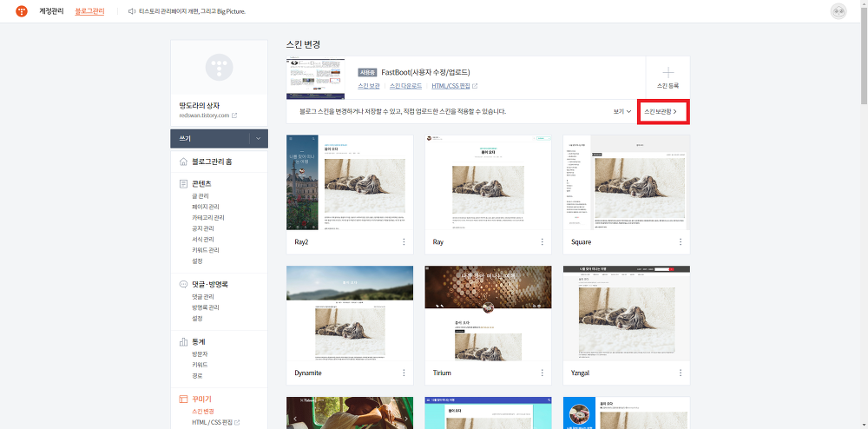The width and height of the screenshot is (868, 429).
Task: Click the 사용중 badge label
Action: (367, 72)
